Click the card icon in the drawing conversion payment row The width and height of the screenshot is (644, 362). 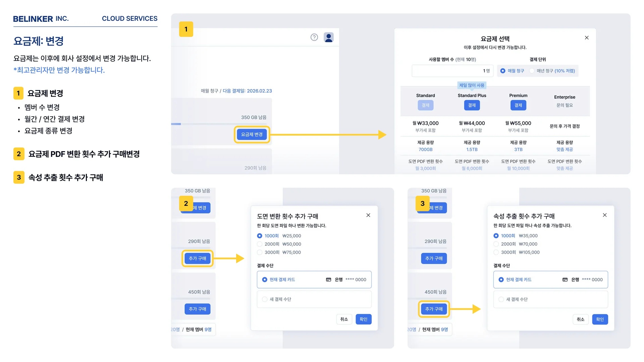tap(329, 280)
